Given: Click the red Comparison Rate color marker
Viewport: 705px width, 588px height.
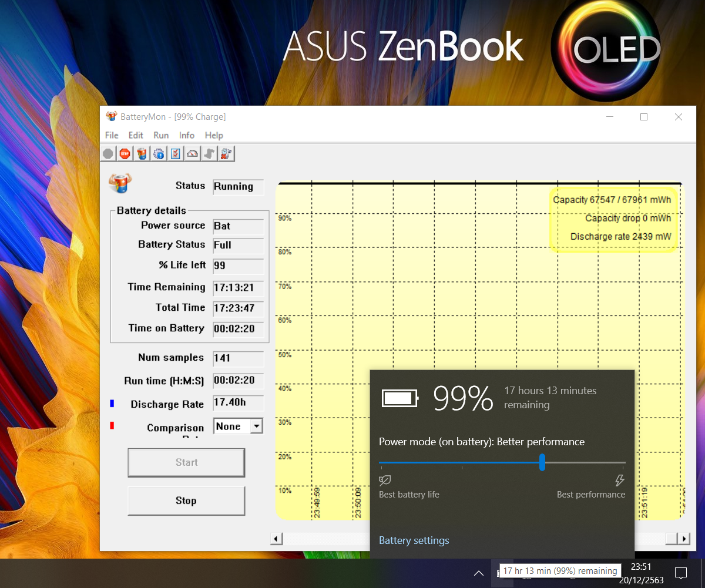Looking at the screenshot, I should (112, 426).
